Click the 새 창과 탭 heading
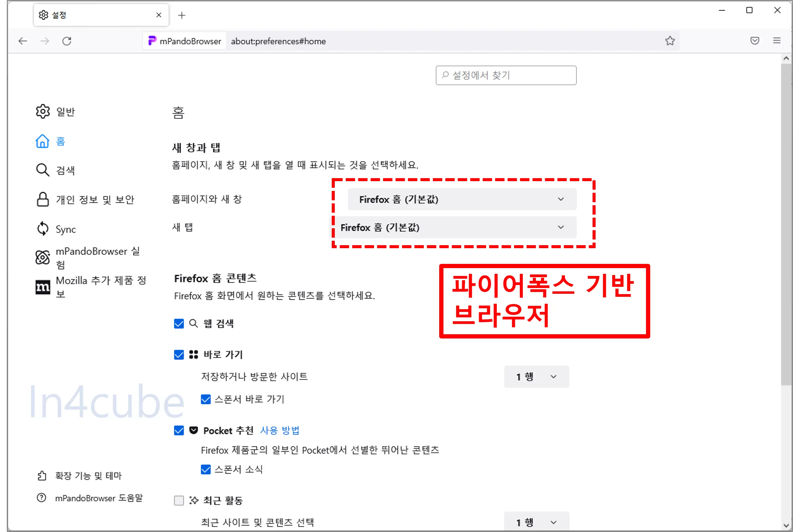 (x=196, y=148)
